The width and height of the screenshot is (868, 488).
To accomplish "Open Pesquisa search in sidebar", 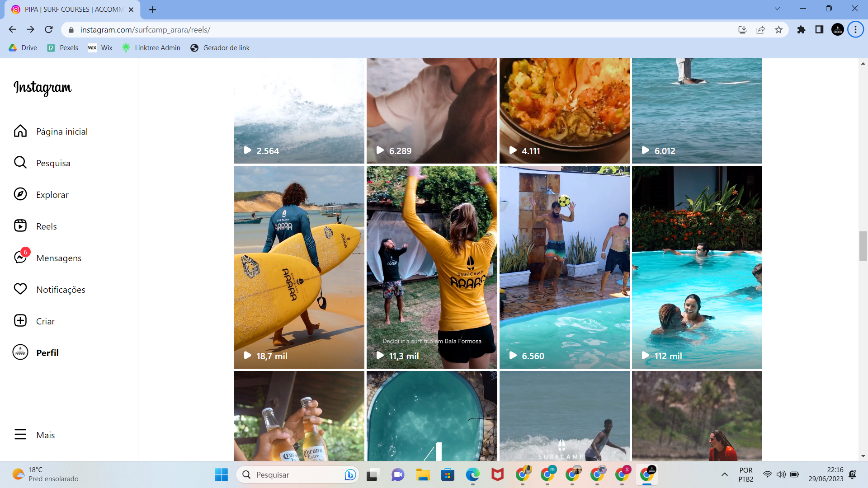I will [20, 163].
